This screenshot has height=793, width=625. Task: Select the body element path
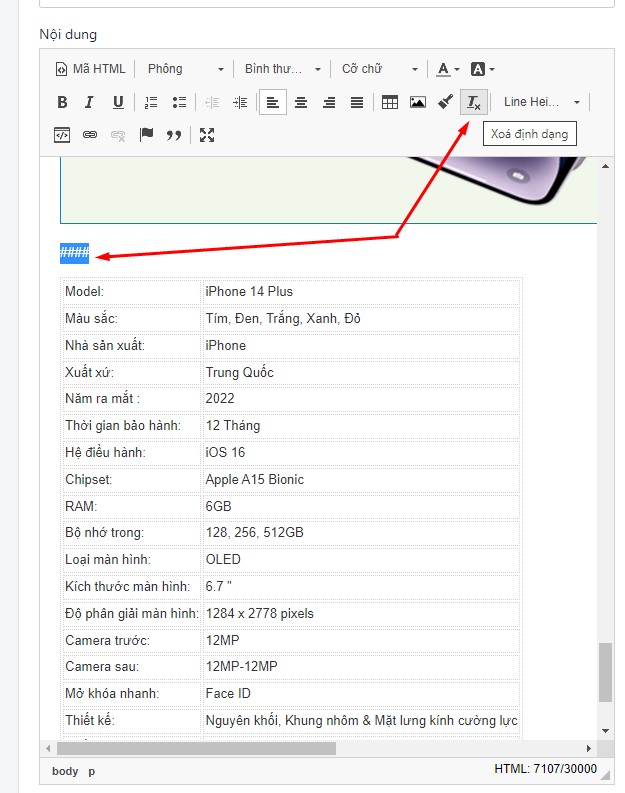coord(65,771)
